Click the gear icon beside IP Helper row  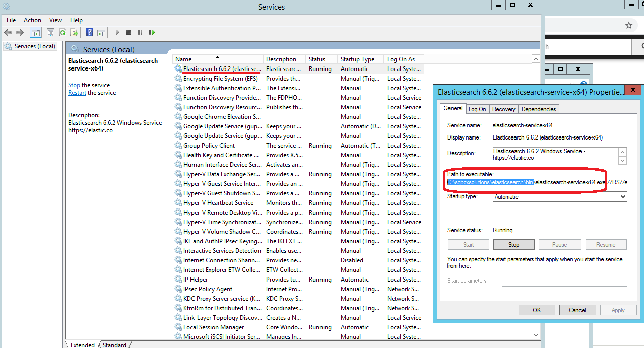point(178,279)
